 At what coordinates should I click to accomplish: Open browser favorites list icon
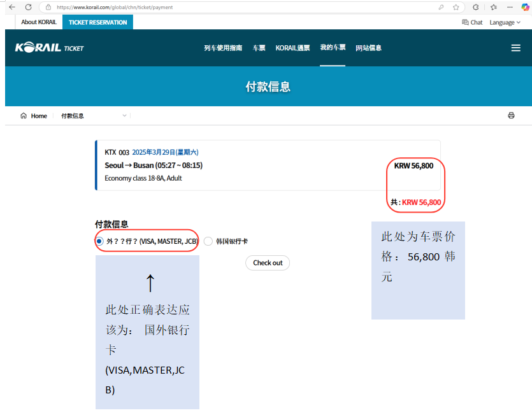[494, 7]
